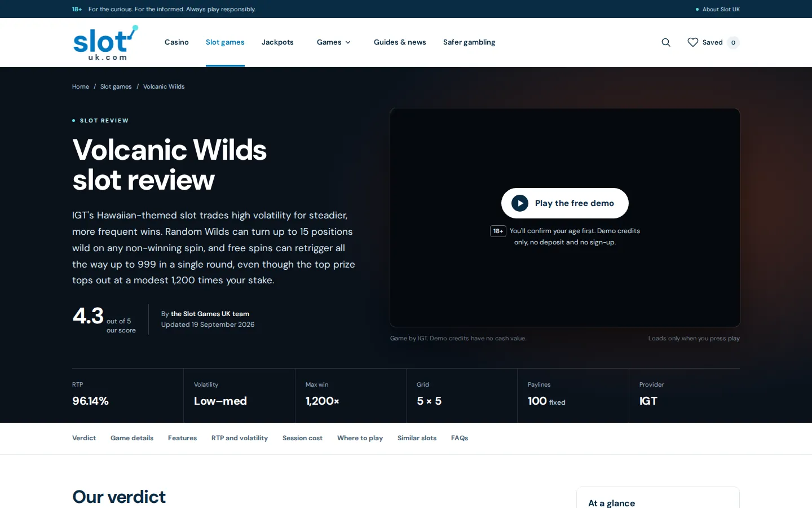Click the 5 × 5 grid value
Image resolution: width=812 pixels, height=508 pixels.
429,401
